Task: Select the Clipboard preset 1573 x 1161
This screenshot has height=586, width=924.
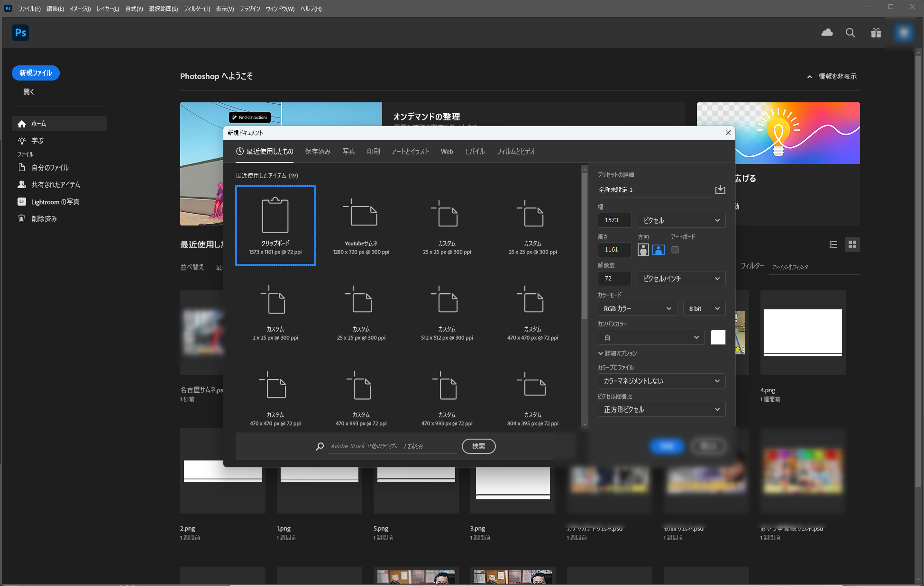Action: [275, 225]
